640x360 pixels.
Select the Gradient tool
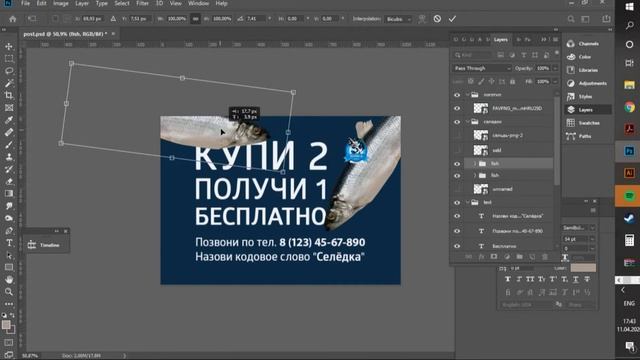(x=9, y=193)
